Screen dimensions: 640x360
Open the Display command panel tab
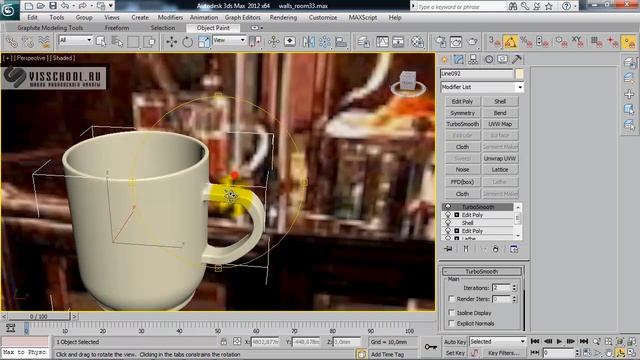coord(502,60)
